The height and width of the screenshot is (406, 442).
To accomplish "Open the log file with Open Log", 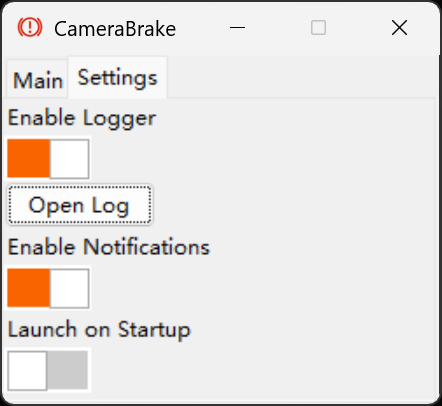I will pyautogui.click(x=80, y=205).
